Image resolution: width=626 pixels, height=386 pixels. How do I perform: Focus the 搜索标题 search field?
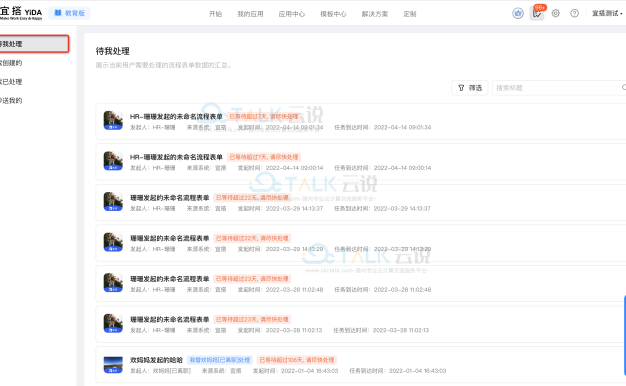tap(559, 88)
